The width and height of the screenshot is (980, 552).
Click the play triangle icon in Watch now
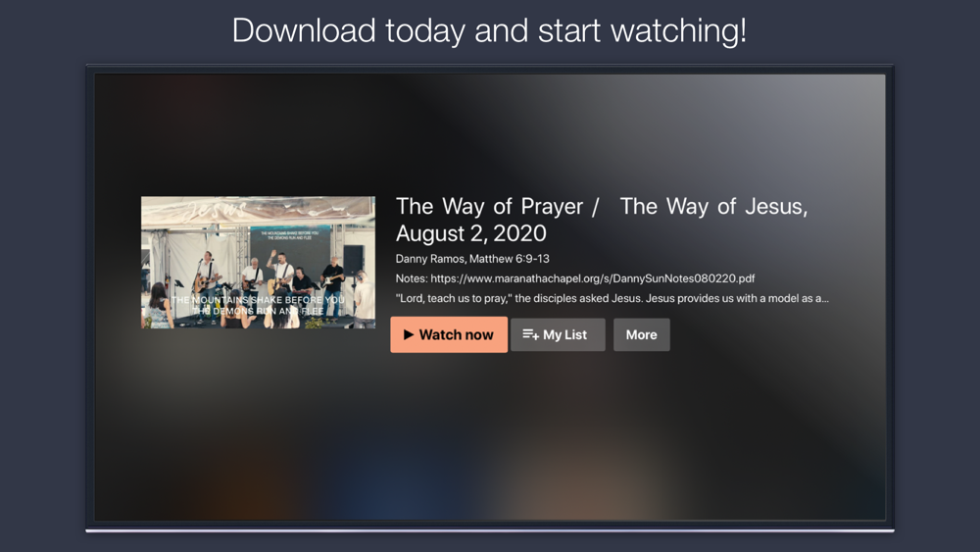408,334
